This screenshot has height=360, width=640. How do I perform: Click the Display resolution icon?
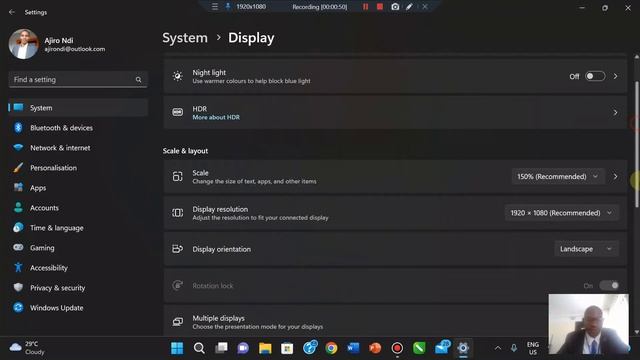click(x=178, y=213)
